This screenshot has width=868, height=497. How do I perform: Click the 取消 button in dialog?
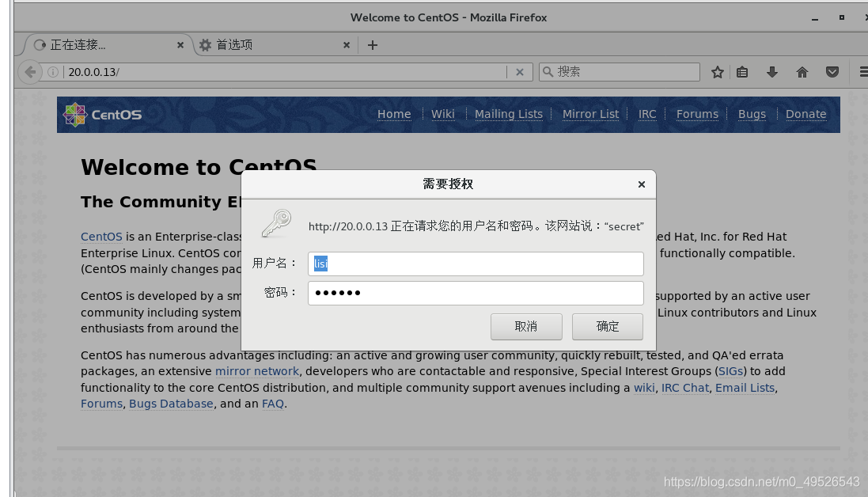point(526,327)
